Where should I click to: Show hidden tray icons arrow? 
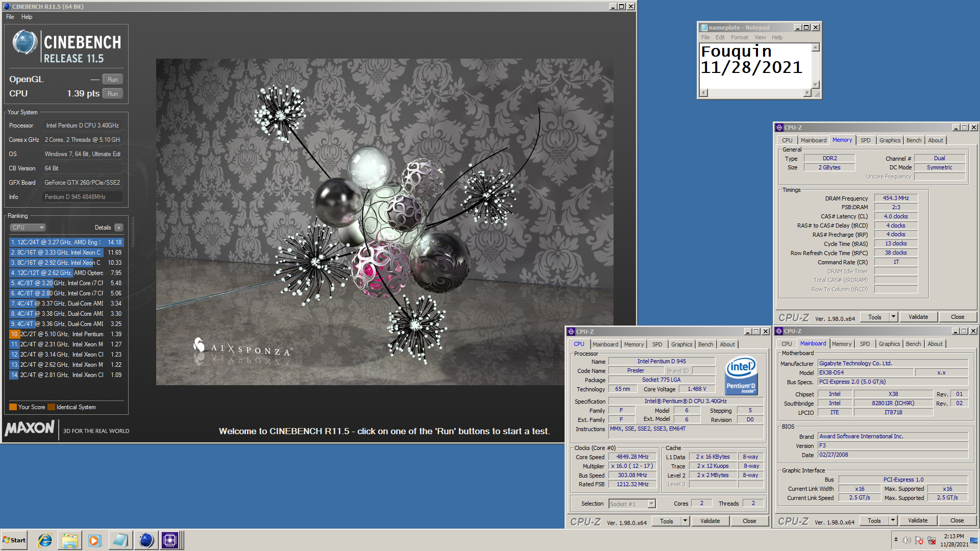tap(896, 540)
